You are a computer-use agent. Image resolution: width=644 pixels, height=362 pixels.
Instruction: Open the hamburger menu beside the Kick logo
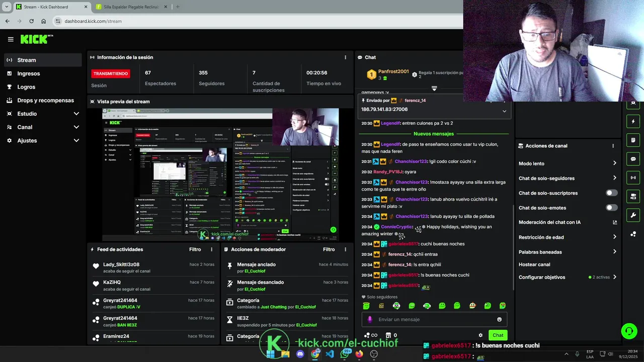pos(11,39)
